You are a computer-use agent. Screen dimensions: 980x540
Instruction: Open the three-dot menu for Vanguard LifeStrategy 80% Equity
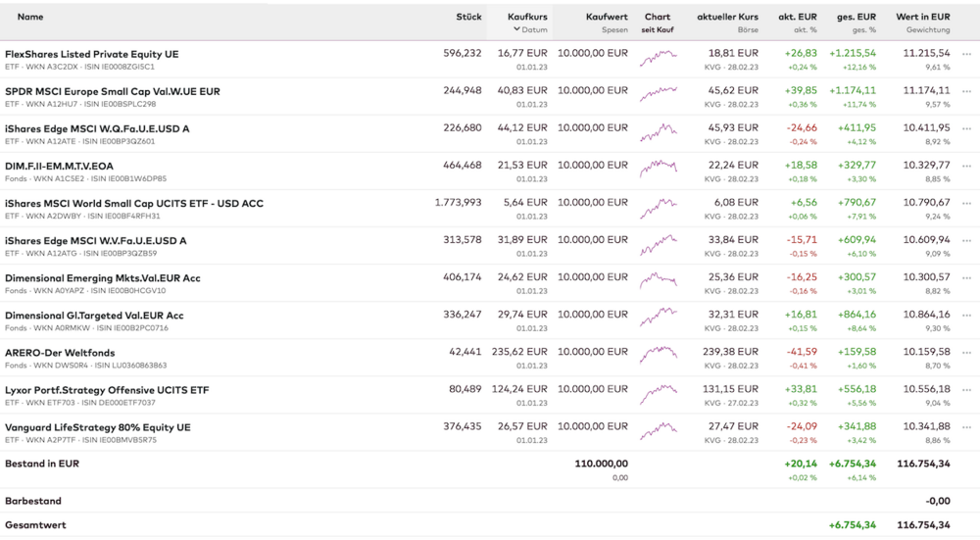967,427
